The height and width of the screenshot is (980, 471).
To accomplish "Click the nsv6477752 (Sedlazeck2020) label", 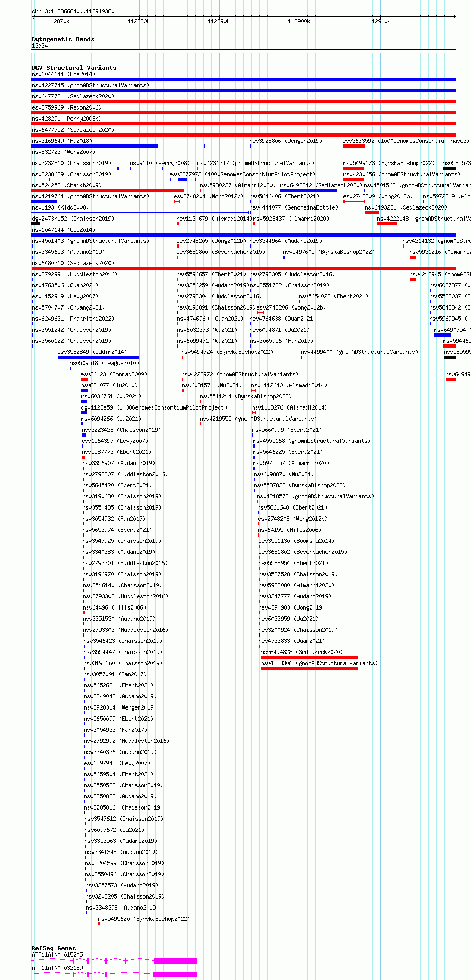I will click(73, 130).
